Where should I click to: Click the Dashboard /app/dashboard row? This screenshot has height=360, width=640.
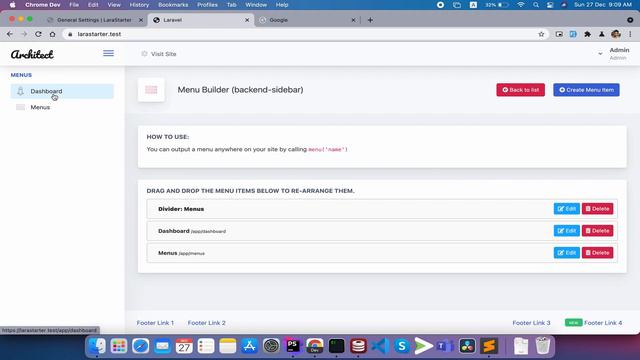coord(382,231)
